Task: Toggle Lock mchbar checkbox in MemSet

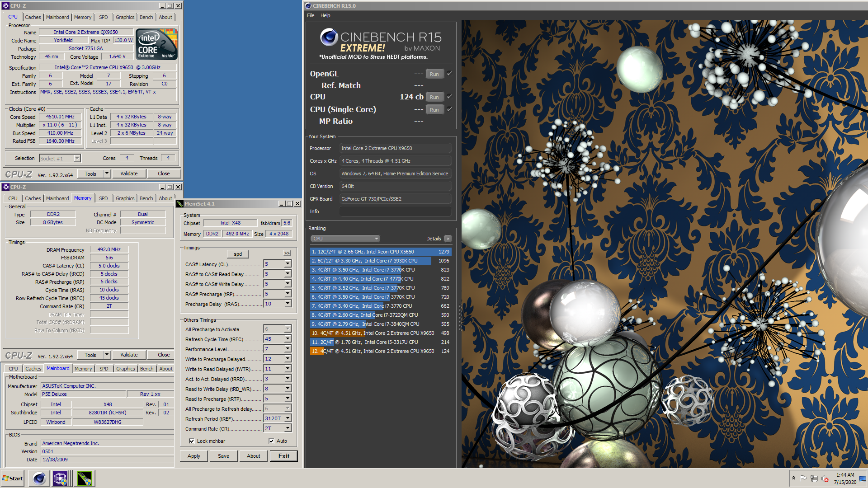Action: coord(192,441)
